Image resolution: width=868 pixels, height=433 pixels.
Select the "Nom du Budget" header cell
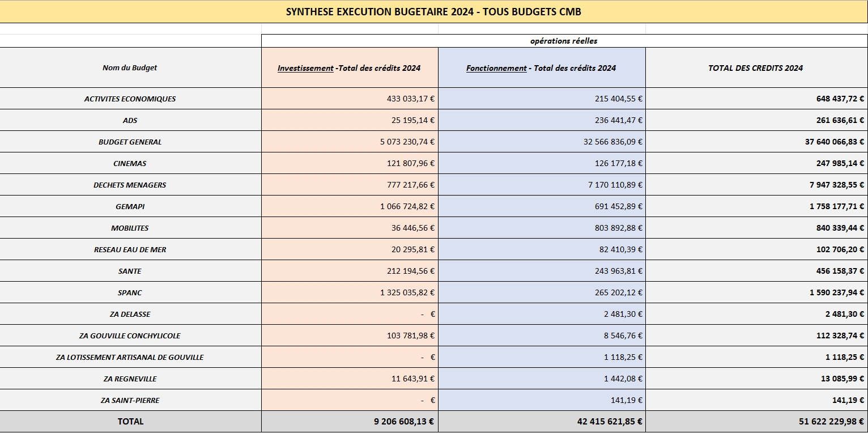click(x=130, y=67)
